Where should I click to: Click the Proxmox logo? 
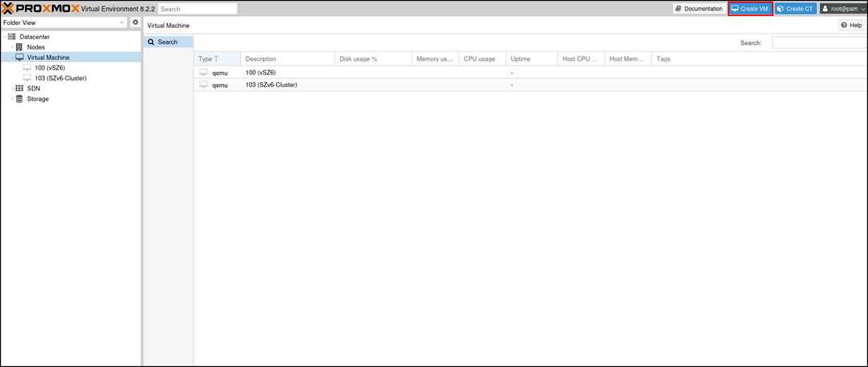(41, 8)
